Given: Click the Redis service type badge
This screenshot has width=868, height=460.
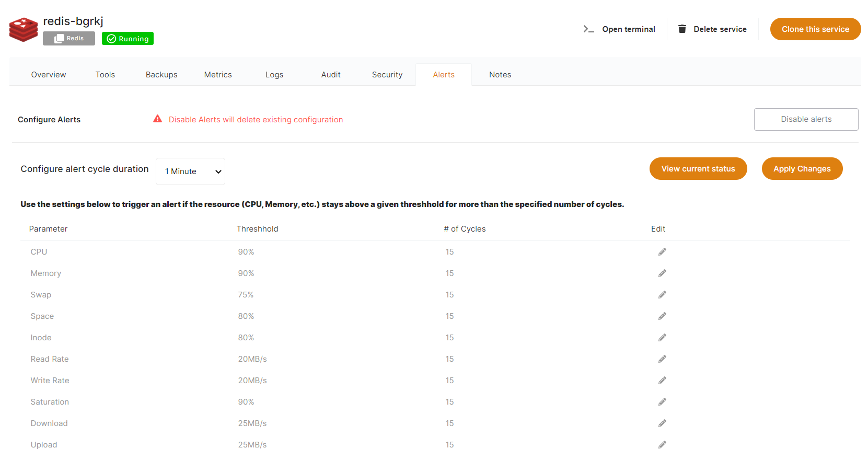Looking at the screenshot, I should point(69,39).
